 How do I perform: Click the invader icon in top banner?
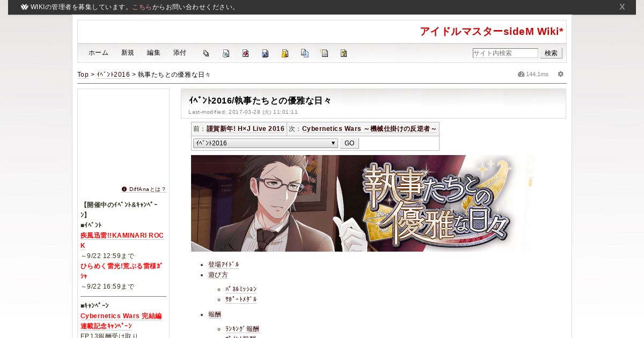point(25,7)
